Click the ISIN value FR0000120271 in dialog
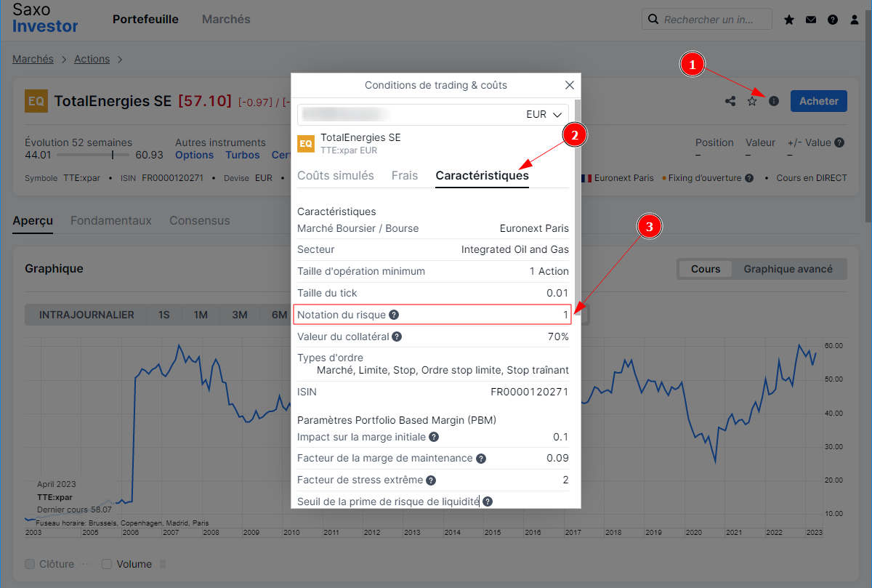The image size is (872, 588). (530, 392)
